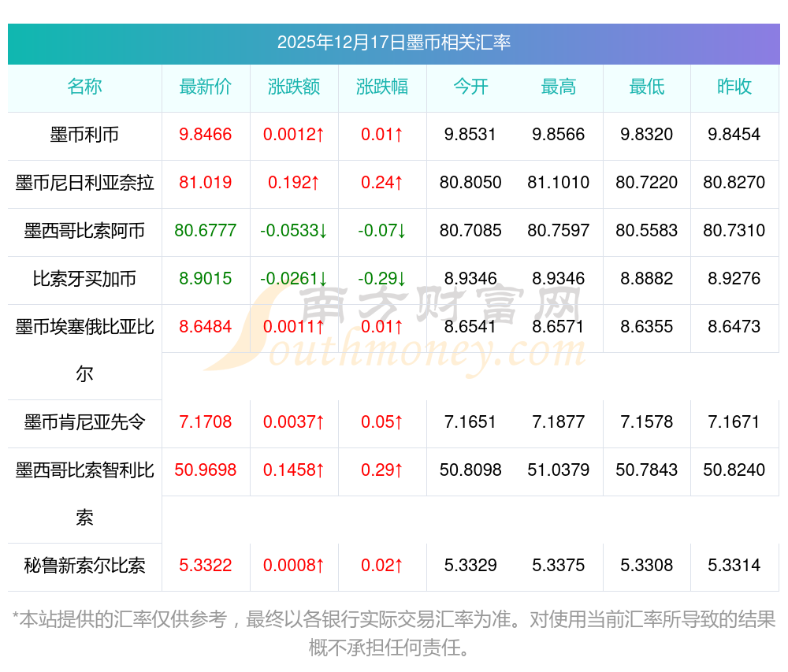788x672 pixels.
Task: Click the title 2025年12月17日墨币相关汇率
Action: tap(393, 43)
